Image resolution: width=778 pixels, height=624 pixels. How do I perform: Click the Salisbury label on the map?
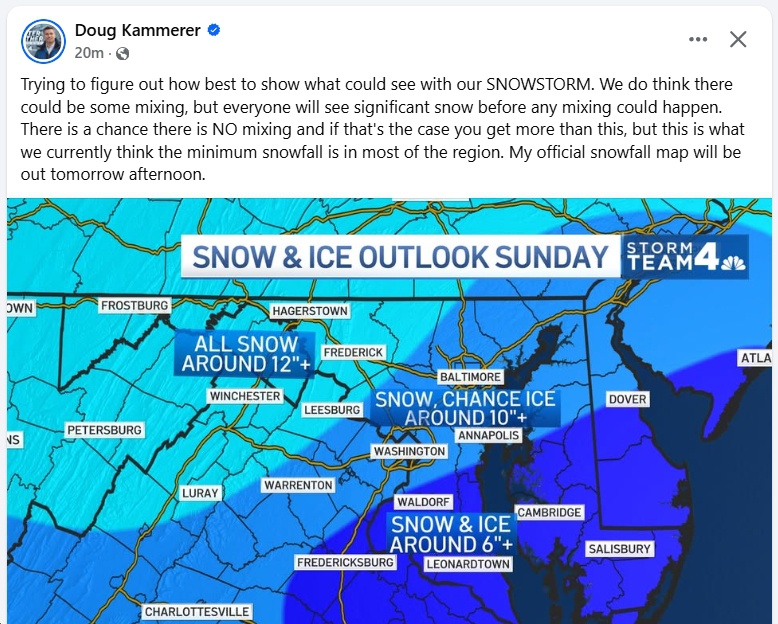click(619, 549)
